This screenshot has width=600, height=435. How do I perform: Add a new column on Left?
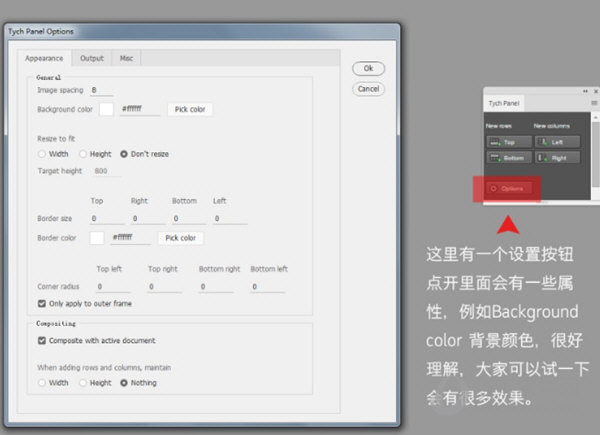(x=556, y=142)
